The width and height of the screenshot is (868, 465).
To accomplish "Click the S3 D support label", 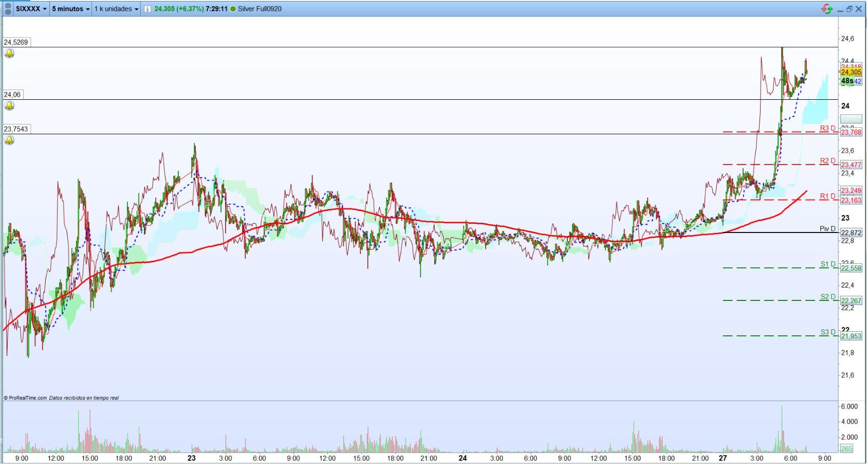I will coord(827,332).
